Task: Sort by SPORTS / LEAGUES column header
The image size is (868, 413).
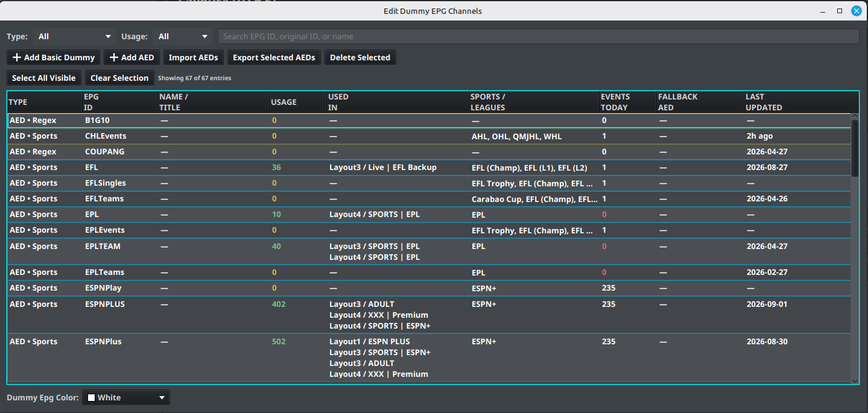Action: [534, 102]
